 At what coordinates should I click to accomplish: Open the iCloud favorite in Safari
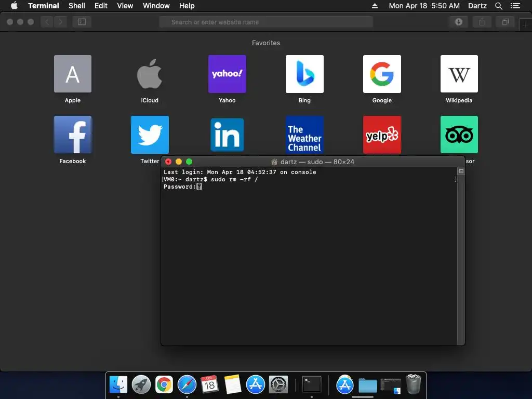[x=150, y=74]
